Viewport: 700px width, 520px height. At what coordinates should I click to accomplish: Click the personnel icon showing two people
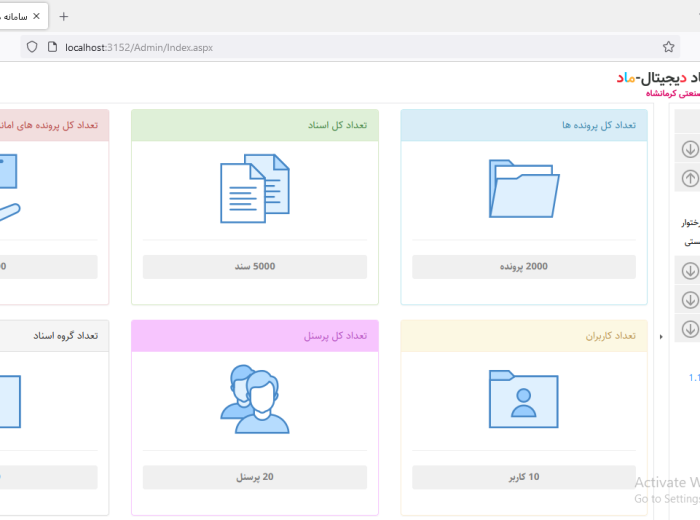[254, 399]
